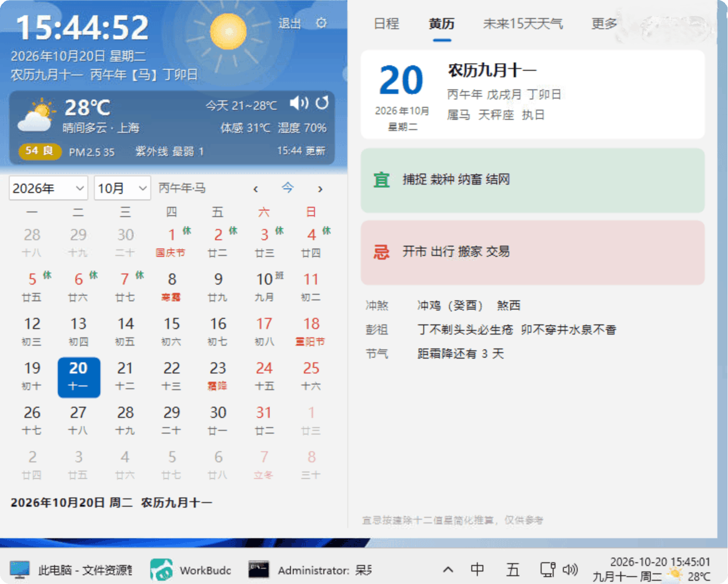Open the 更多 tab
728x584 pixels.
(604, 24)
